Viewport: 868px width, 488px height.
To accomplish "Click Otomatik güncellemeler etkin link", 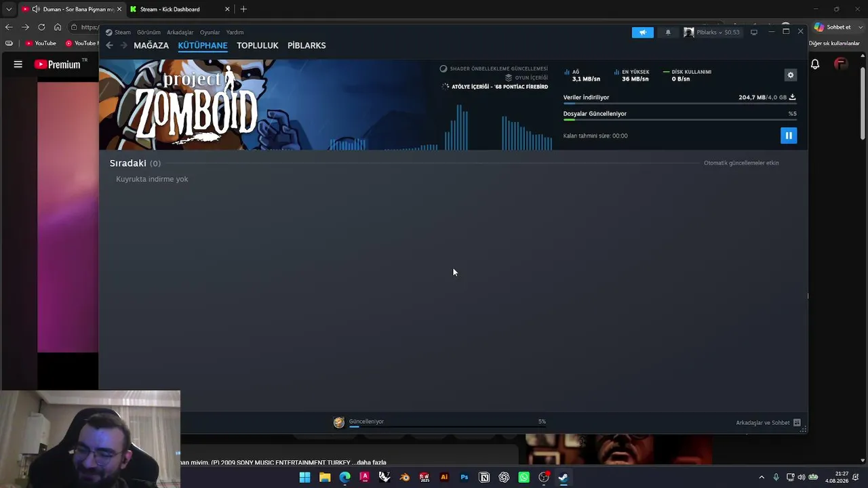I will [741, 163].
